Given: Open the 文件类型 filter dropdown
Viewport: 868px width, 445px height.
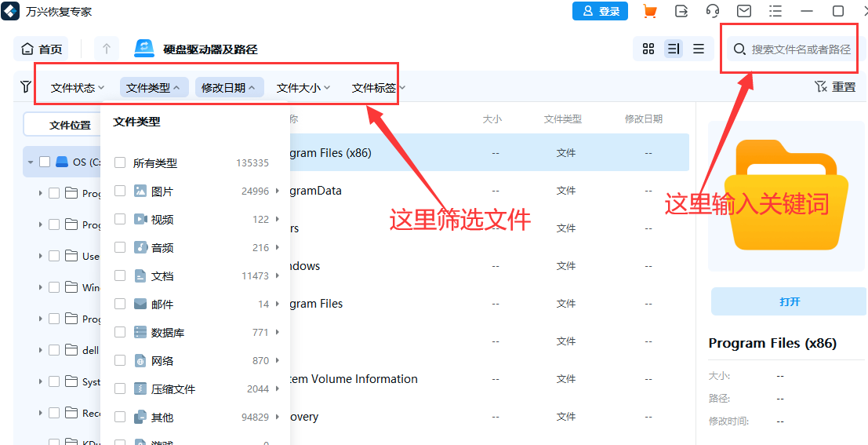Looking at the screenshot, I should [154, 88].
